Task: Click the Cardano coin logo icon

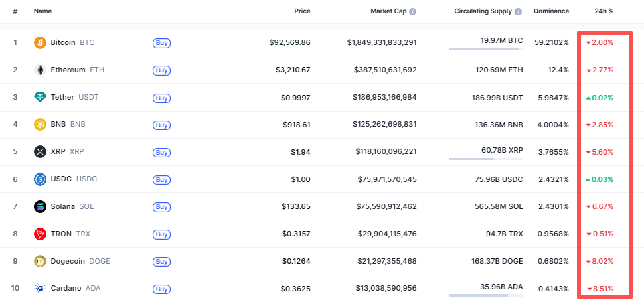Action: pos(40,289)
